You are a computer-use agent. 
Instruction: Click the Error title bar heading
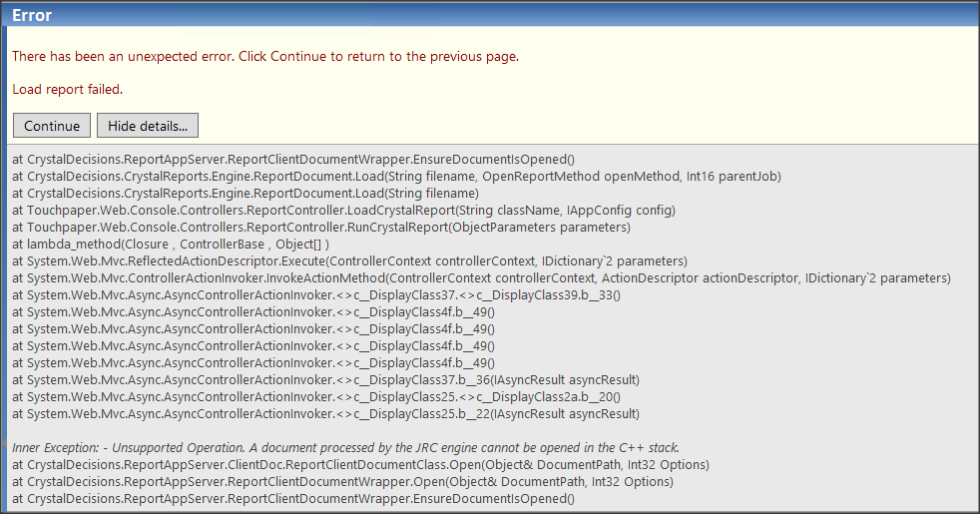point(33,15)
